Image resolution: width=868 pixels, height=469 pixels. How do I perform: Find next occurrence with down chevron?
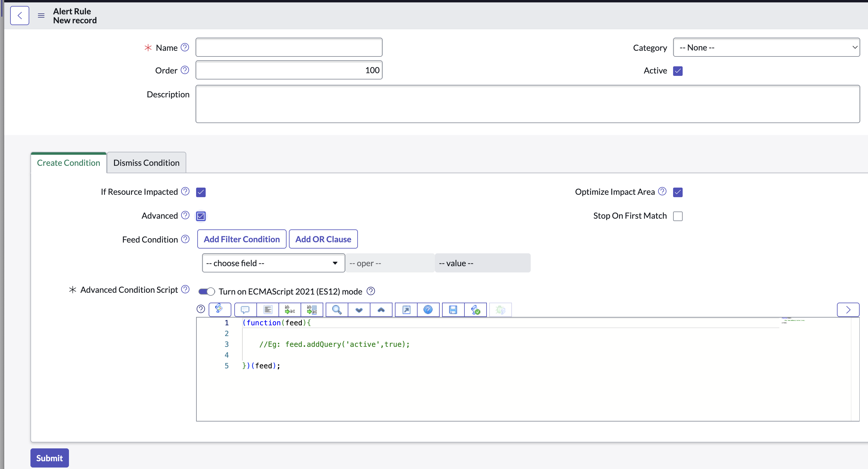(x=359, y=309)
